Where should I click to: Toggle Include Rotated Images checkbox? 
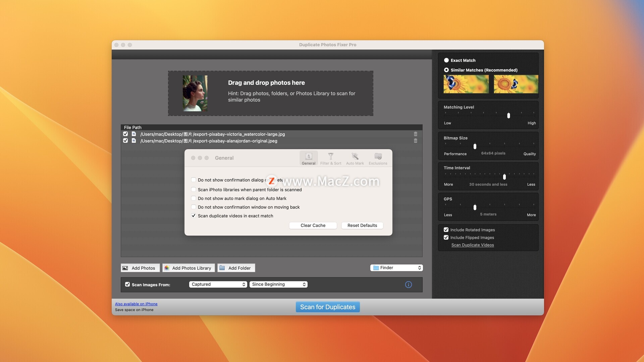[446, 230]
